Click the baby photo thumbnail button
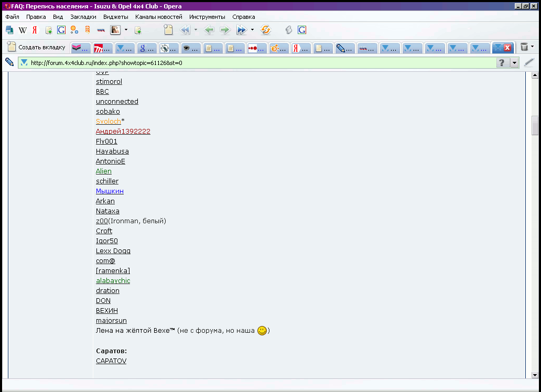The height and width of the screenshot is (392, 541). (x=115, y=30)
